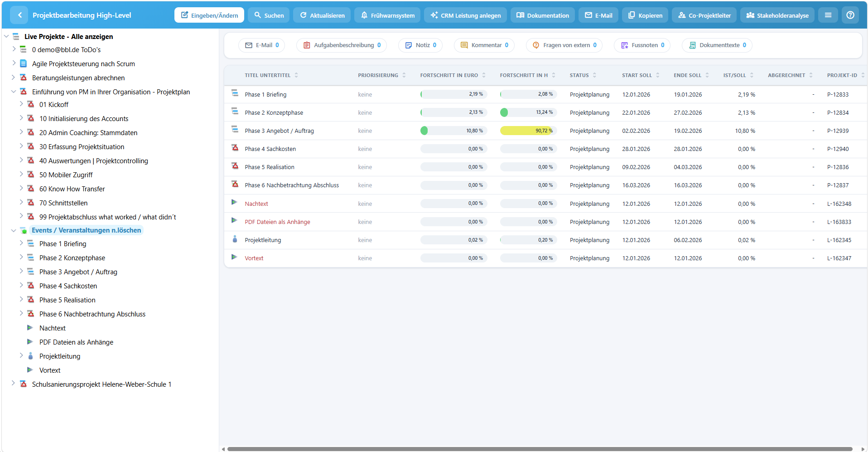Collapse Einführung von PM project node
868x452 pixels.
click(14, 91)
